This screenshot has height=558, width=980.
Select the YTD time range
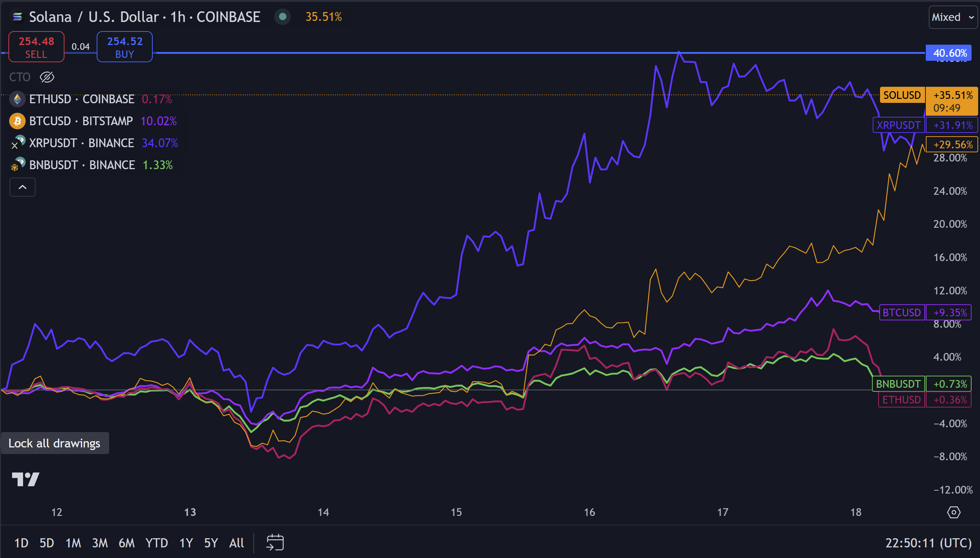[156, 543]
